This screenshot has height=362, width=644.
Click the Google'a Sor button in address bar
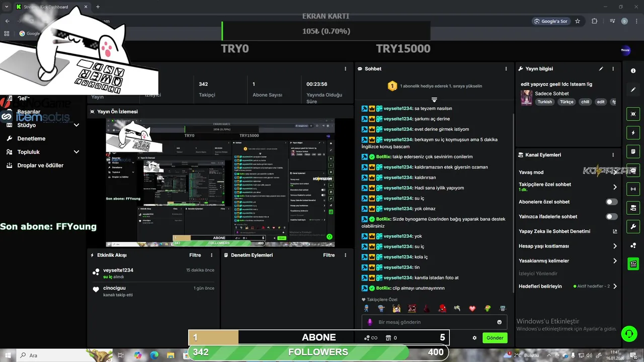pyautogui.click(x=551, y=21)
